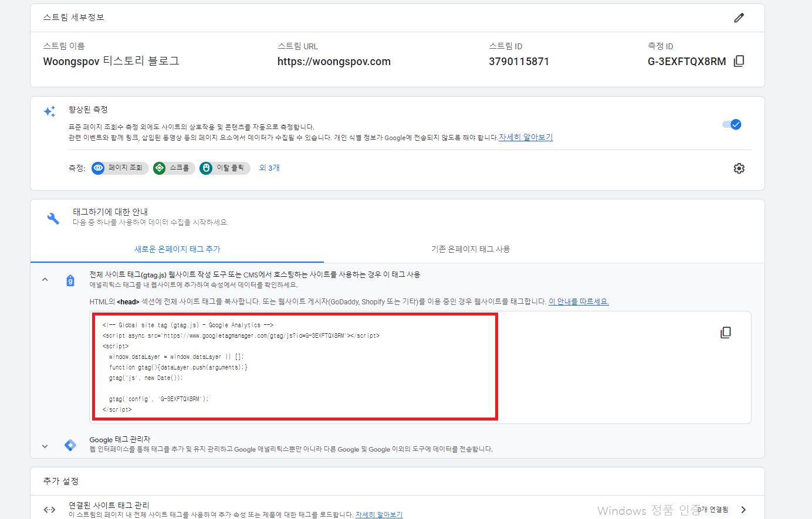The image size is (812, 519).
Task: Click the 스크롤 measurement chip
Action: [x=174, y=168]
